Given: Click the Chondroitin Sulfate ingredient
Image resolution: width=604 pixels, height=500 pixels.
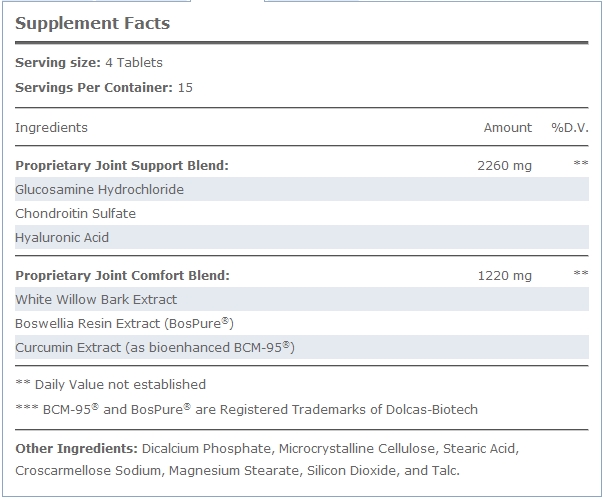Looking at the screenshot, I should tap(76, 213).
